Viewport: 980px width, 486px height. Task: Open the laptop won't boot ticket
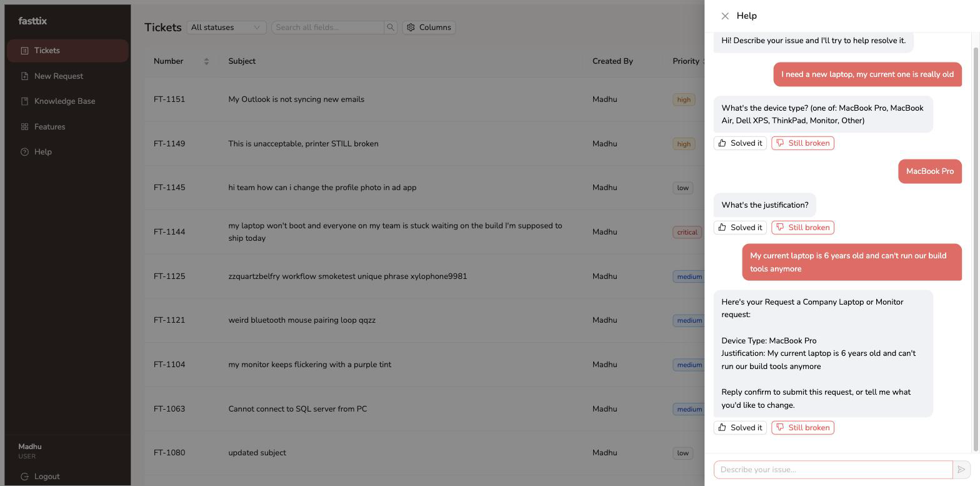[395, 232]
